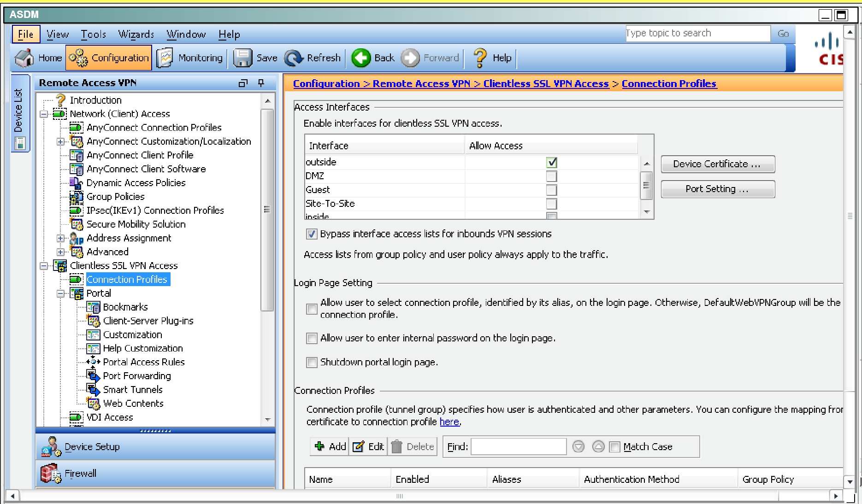
Task: Refresh the configuration with Refresh icon
Action: point(294,58)
